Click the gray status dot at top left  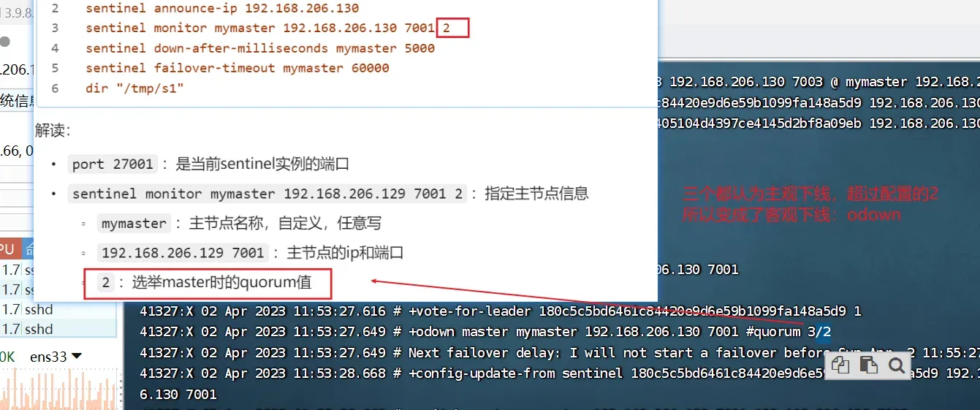click(x=5, y=42)
